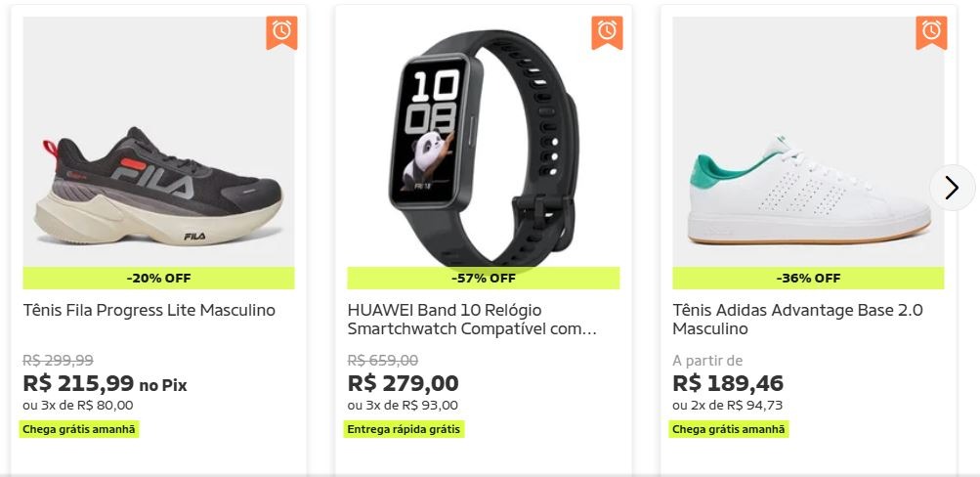Click the -36% OFF discount banner
This screenshot has height=477, width=980.
[808, 279]
